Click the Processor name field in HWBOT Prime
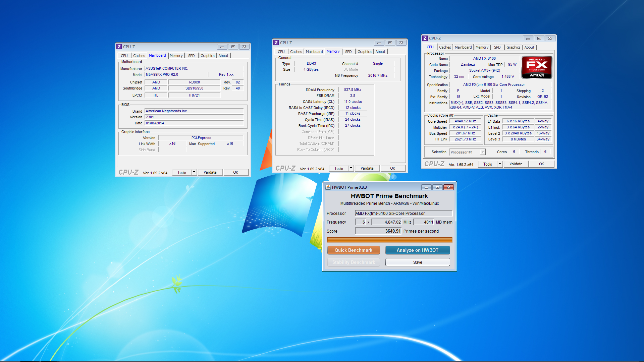The height and width of the screenshot is (362, 644). coord(404,213)
